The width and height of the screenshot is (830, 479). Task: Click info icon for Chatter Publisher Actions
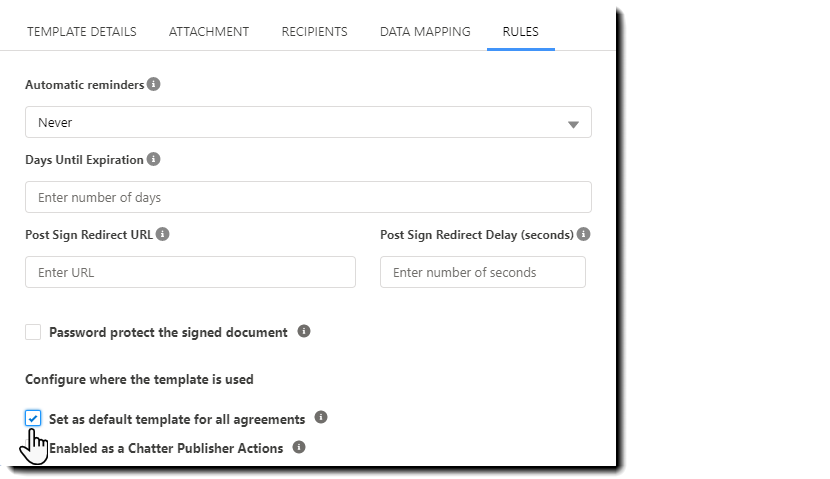click(x=299, y=447)
